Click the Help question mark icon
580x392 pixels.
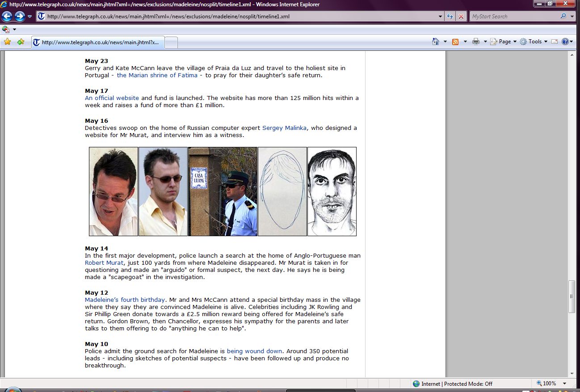(565, 42)
